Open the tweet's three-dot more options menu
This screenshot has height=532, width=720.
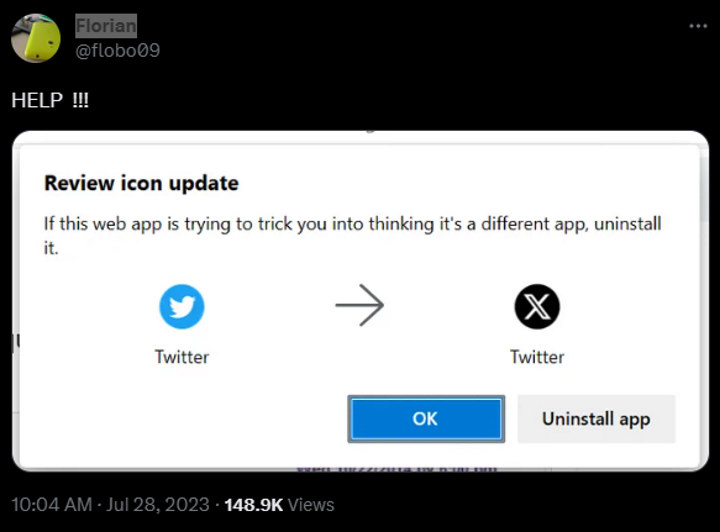click(x=697, y=26)
